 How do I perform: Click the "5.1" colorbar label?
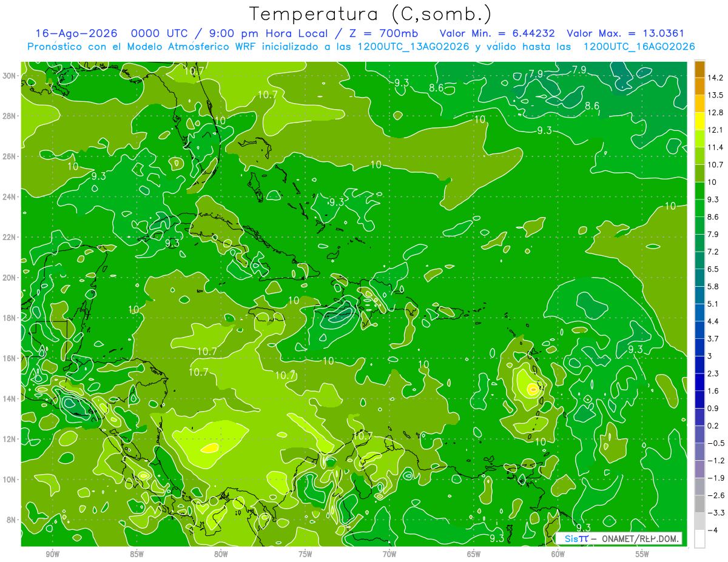tap(713, 304)
